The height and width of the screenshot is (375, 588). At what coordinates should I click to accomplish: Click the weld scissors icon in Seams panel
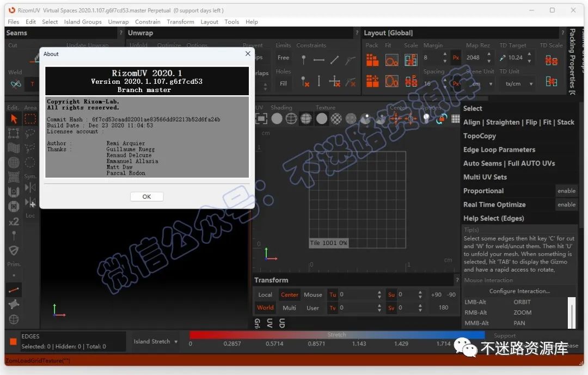pyautogui.click(x=16, y=84)
